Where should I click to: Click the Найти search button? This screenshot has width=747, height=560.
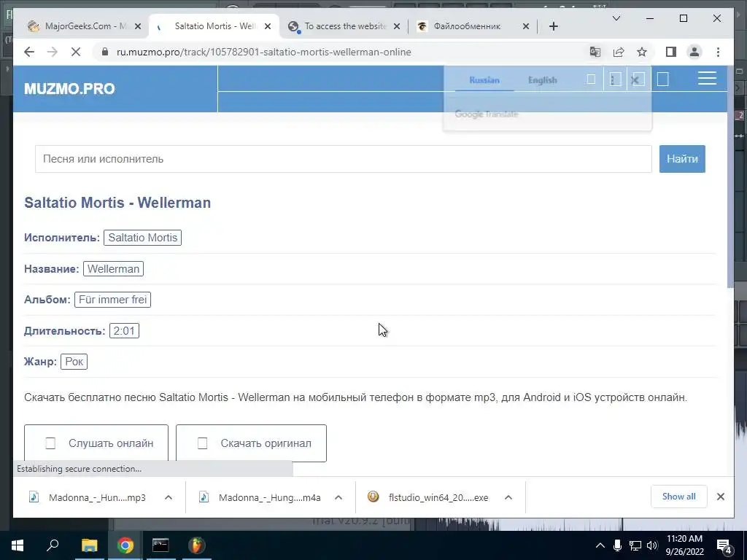682,159
